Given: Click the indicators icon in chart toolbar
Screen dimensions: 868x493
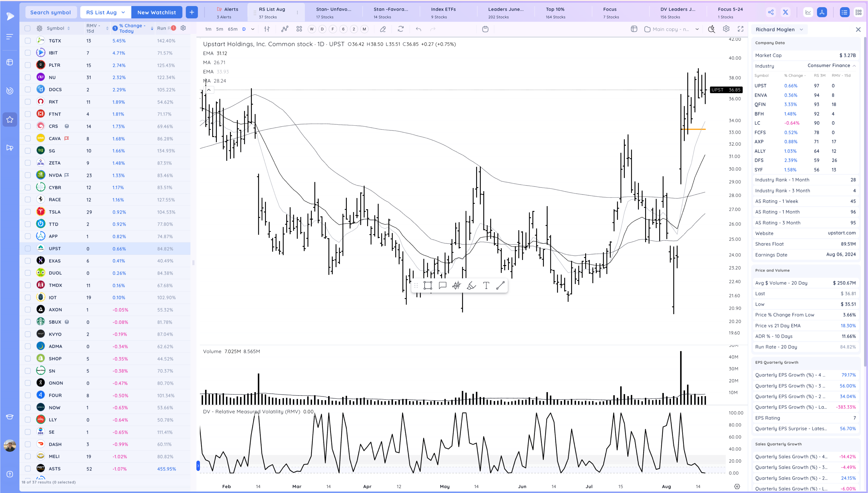Looking at the screenshot, I should click(x=284, y=29).
